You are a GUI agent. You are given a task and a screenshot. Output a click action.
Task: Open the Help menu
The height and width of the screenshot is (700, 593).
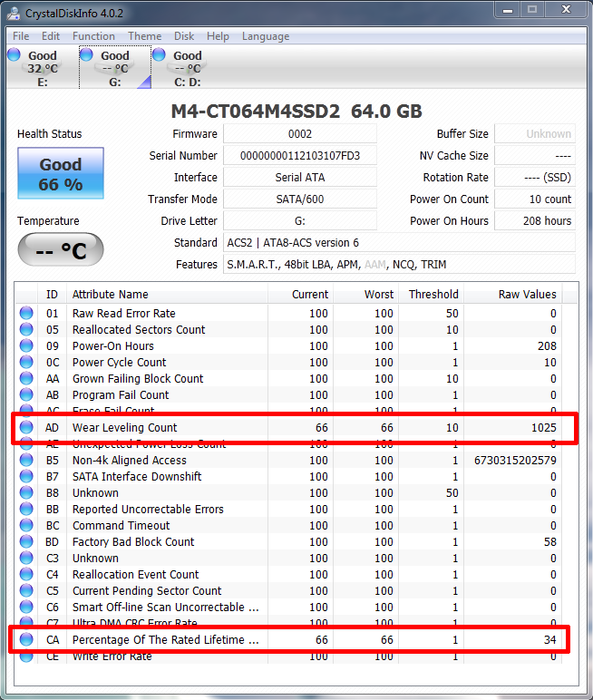coord(218,36)
